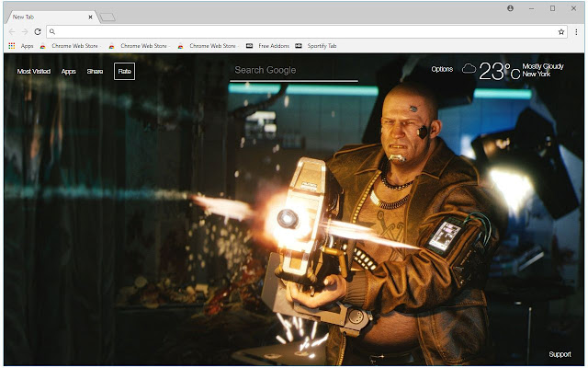Reload the page with refresh icon
Image resolution: width=588 pixels, height=368 pixels.
point(38,32)
